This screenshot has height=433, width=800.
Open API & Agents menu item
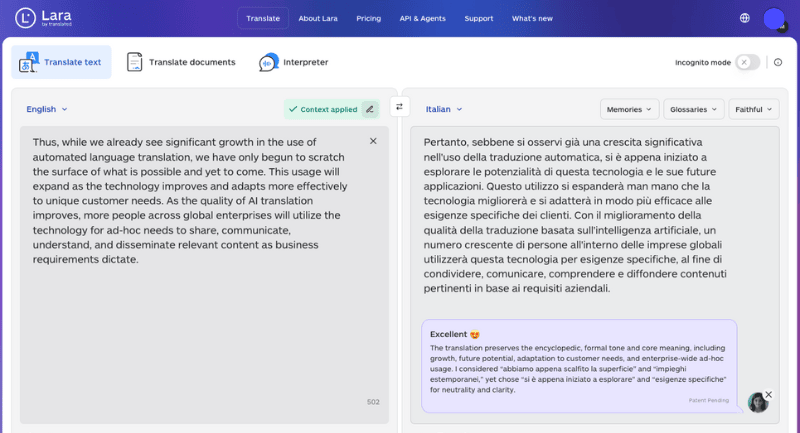pyautogui.click(x=422, y=18)
